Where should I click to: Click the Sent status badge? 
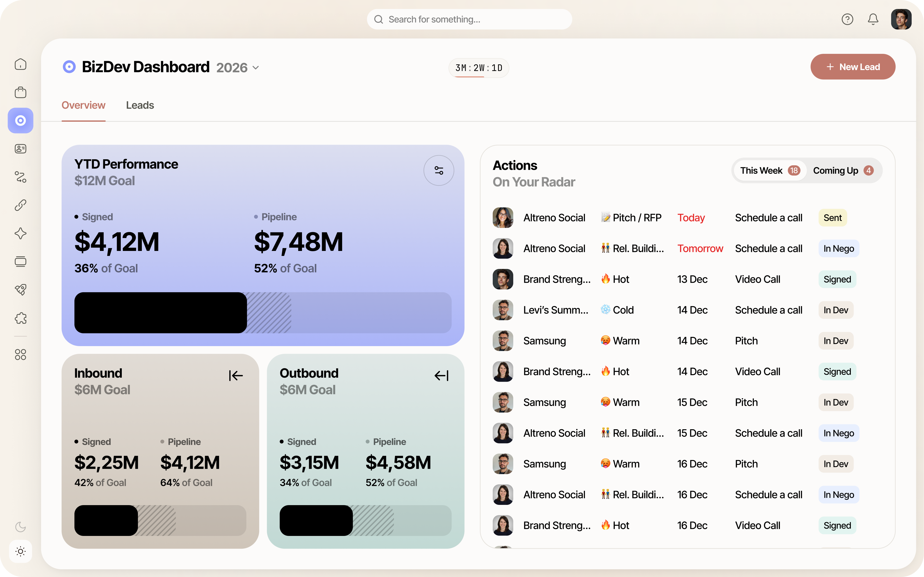point(832,218)
